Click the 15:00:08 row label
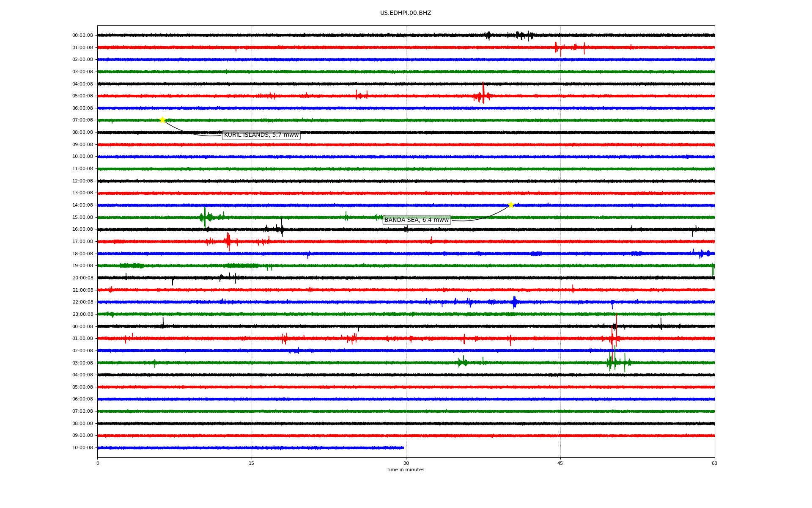812x508 pixels. point(82,218)
